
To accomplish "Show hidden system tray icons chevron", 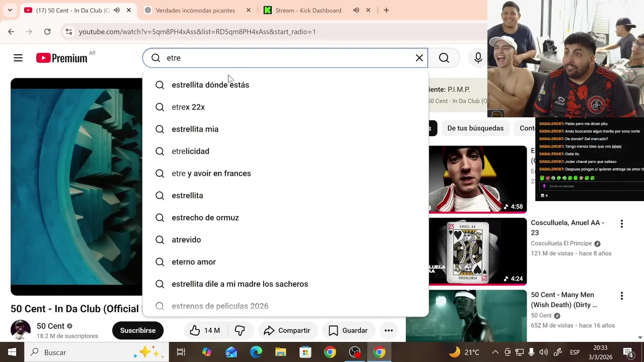I will (x=495, y=352).
